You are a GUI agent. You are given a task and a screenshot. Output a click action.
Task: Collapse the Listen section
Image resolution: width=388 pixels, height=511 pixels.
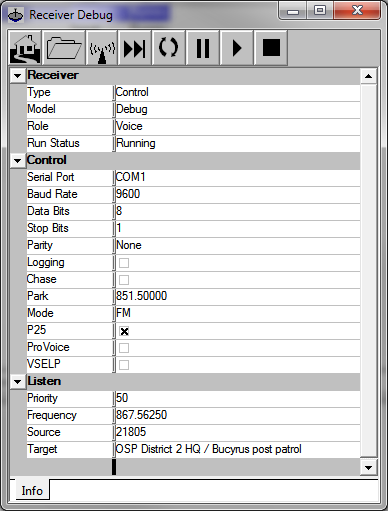tap(18, 382)
